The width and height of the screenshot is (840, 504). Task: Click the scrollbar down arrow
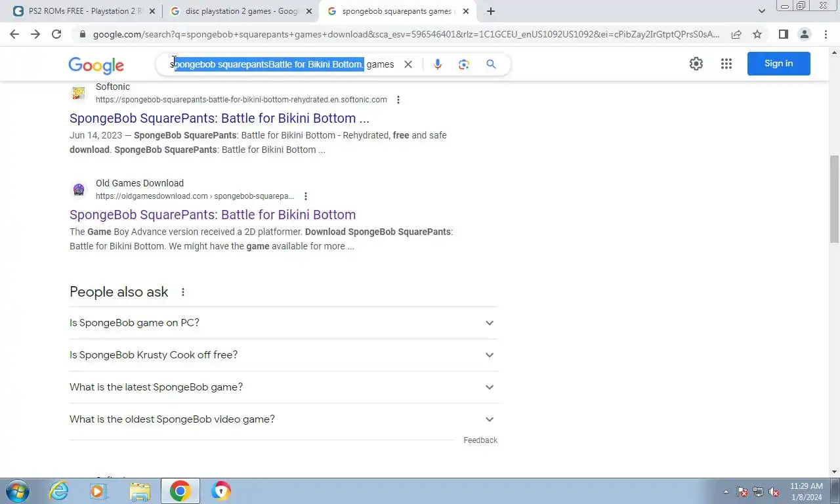click(834, 472)
